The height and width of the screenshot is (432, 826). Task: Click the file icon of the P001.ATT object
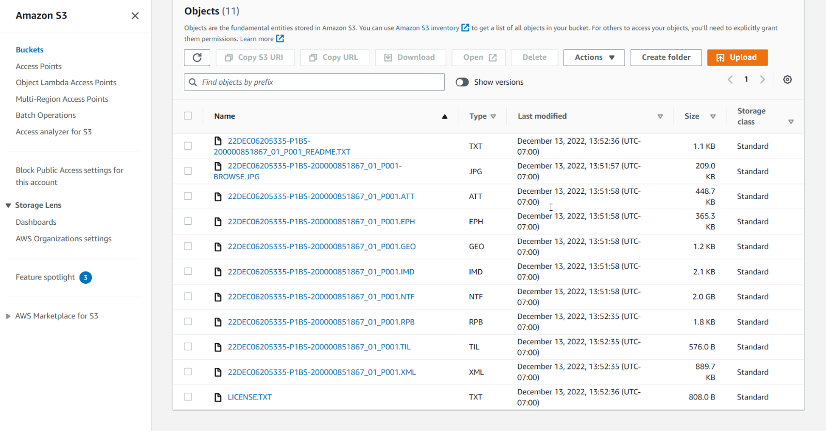point(218,197)
